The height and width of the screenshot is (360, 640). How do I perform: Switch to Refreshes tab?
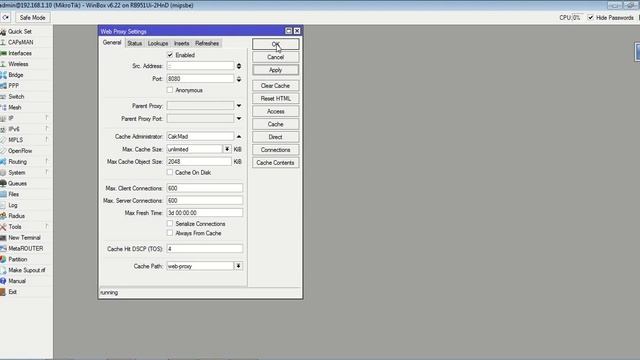pos(207,43)
